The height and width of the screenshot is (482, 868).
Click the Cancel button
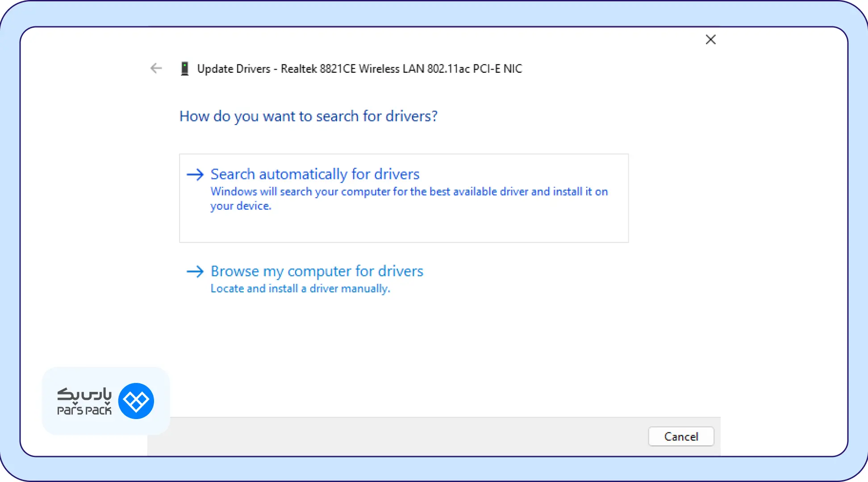681,436
